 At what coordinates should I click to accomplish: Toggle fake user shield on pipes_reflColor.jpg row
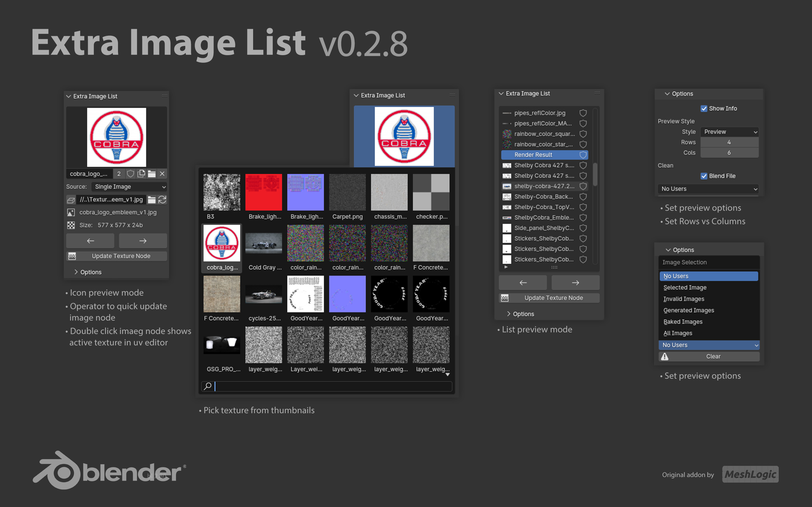(583, 113)
